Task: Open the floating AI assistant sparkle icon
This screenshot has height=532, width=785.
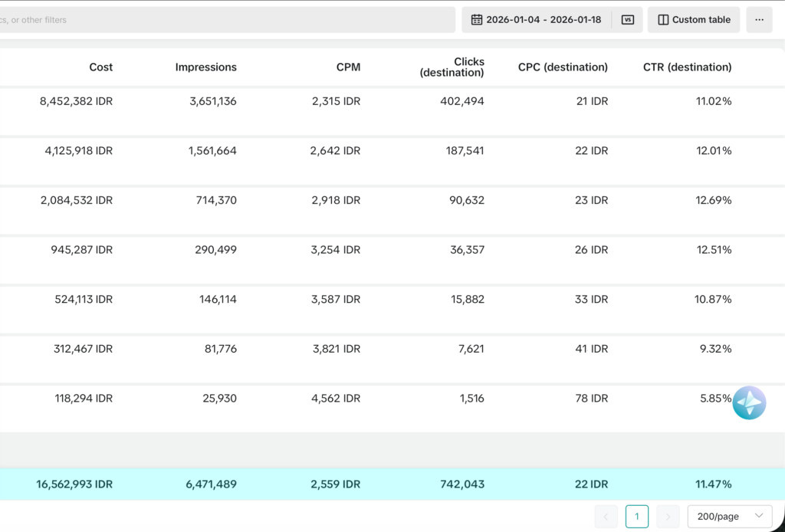Action: [x=749, y=402]
